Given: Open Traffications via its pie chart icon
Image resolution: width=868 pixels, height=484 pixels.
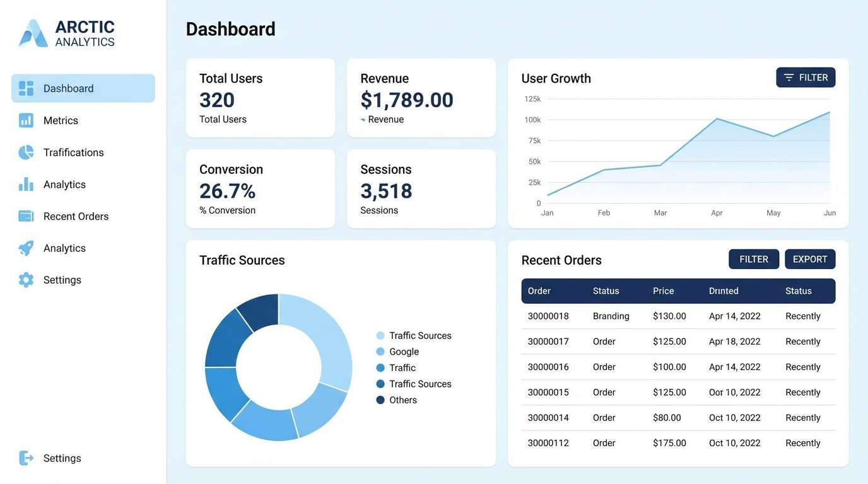Looking at the screenshot, I should [x=25, y=152].
